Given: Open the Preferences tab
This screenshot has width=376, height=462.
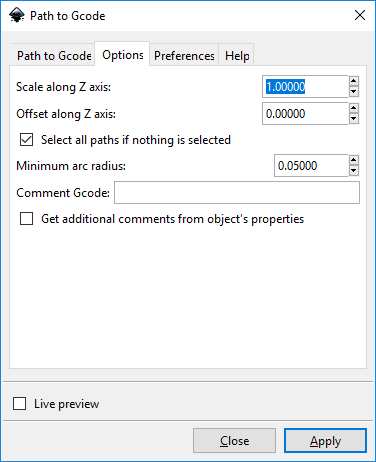Looking at the screenshot, I should tap(184, 55).
